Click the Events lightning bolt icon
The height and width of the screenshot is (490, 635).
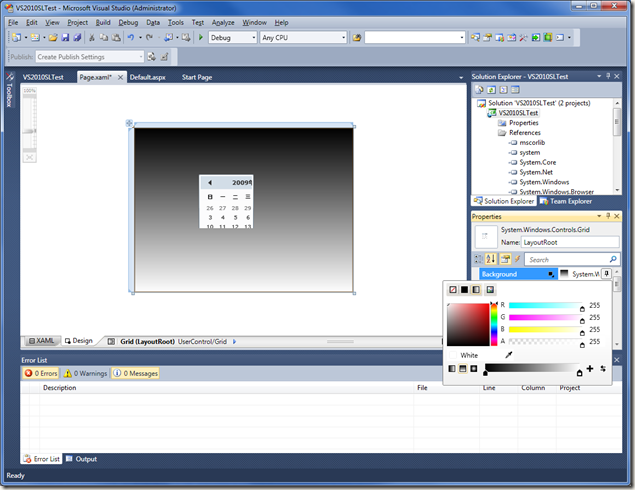pos(517,259)
